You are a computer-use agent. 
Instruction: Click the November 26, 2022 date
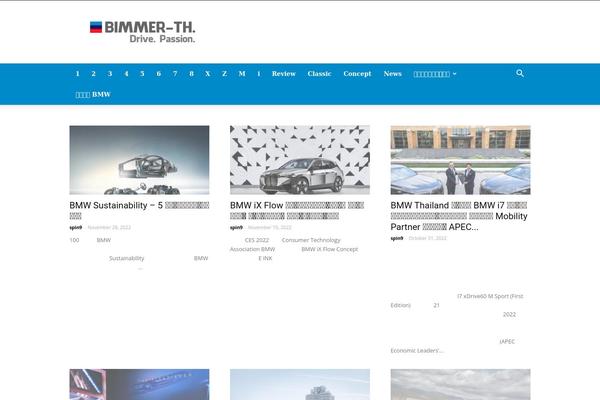point(109,227)
